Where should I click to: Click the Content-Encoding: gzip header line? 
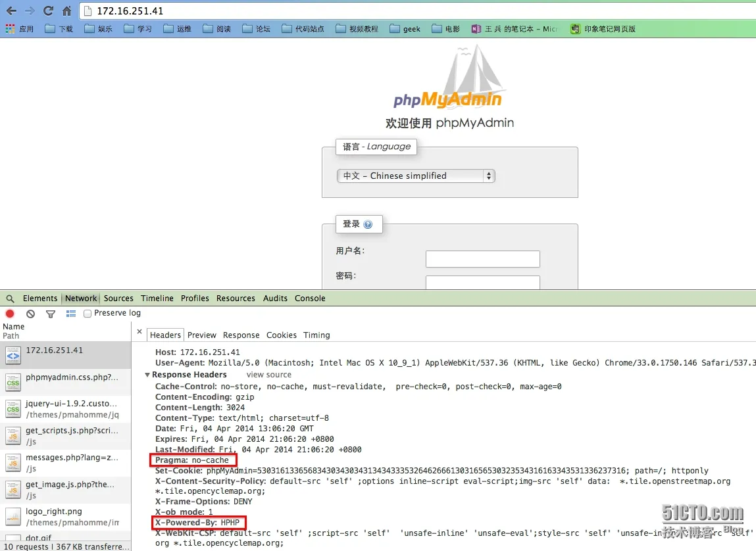[205, 397]
